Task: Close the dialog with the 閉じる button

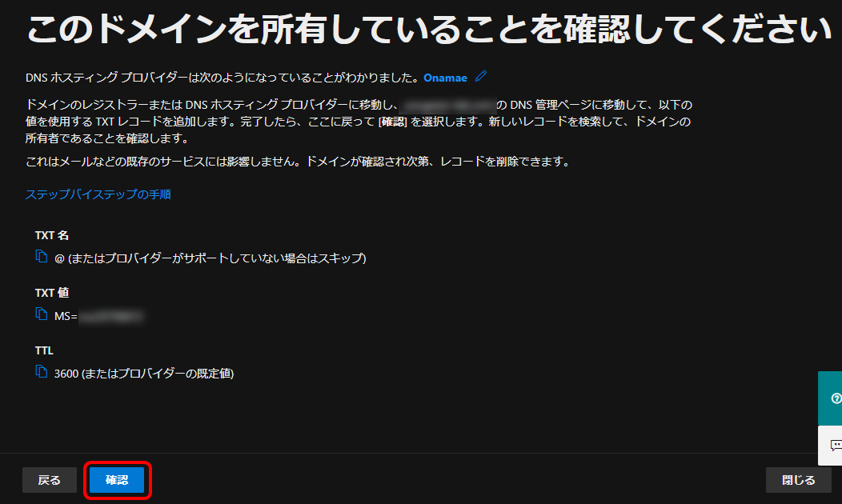Action: click(798, 480)
